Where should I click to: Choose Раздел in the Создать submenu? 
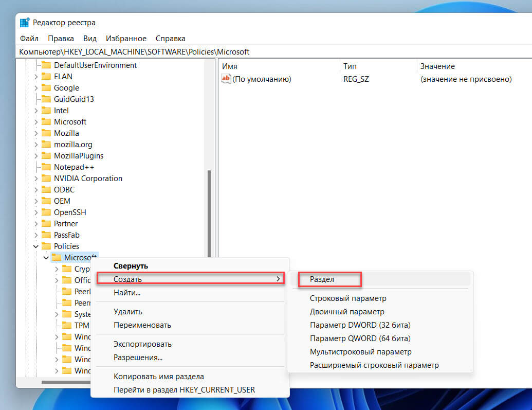tap(322, 279)
